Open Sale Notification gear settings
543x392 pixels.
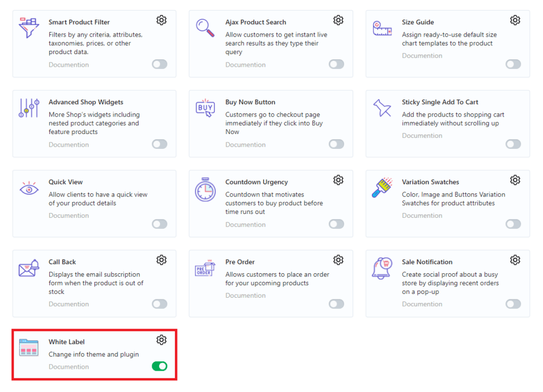[515, 260]
